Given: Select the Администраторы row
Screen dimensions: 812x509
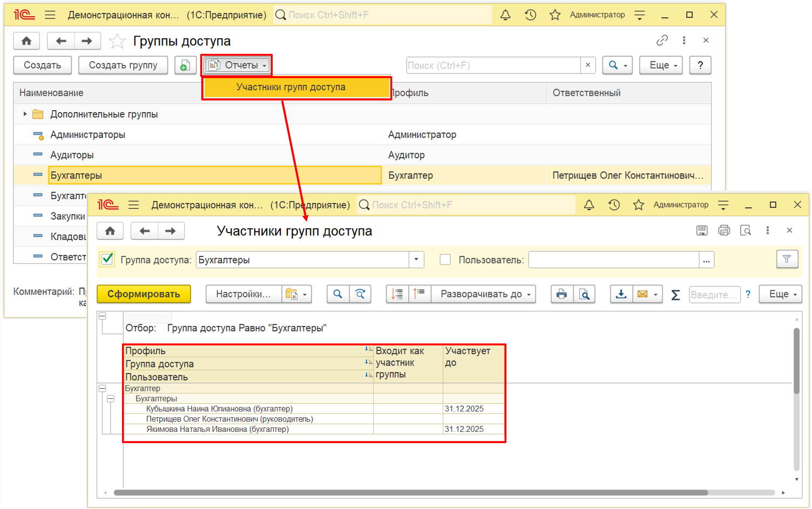Looking at the screenshot, I should pyautogui.click(x=362, y=134).
